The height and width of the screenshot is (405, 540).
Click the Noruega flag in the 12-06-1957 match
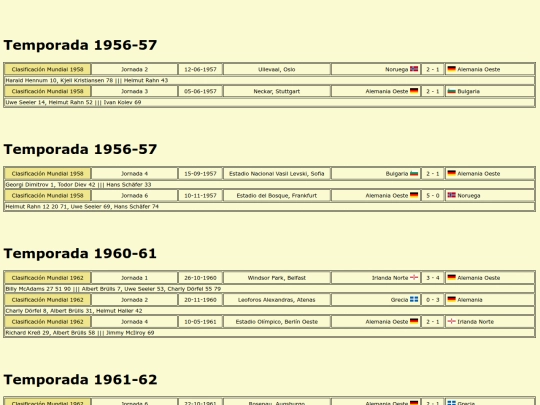coord(414,69)
